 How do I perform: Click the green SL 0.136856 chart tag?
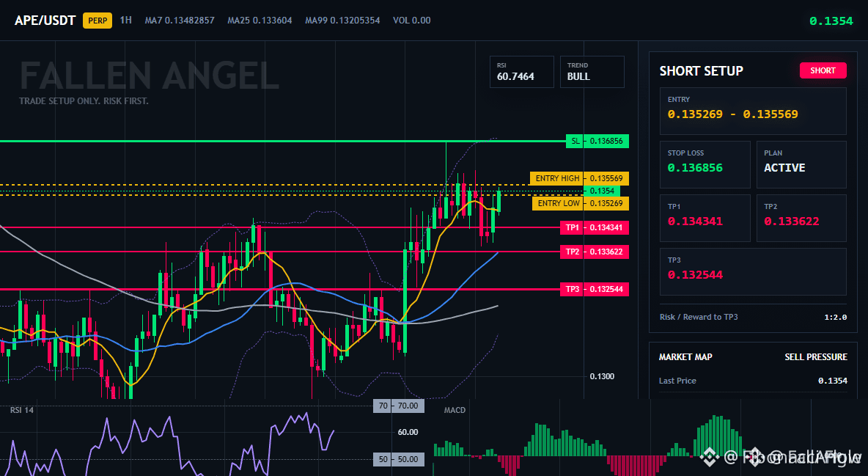(597, 141)
